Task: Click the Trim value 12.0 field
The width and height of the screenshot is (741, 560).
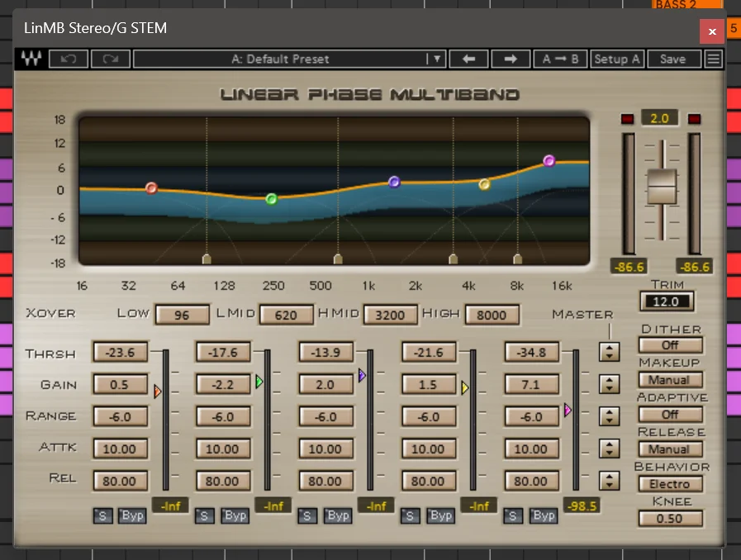Action: click(x=667, y=301)
